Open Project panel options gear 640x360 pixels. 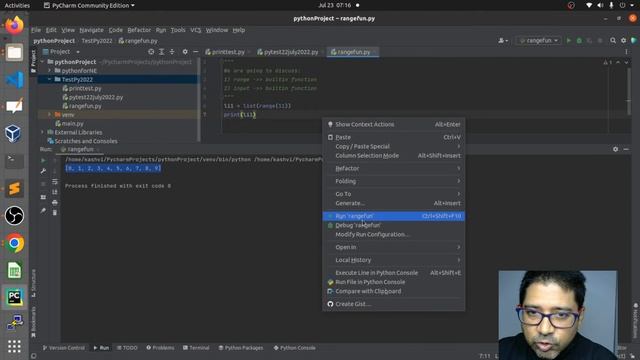click(x=185, y=52)
